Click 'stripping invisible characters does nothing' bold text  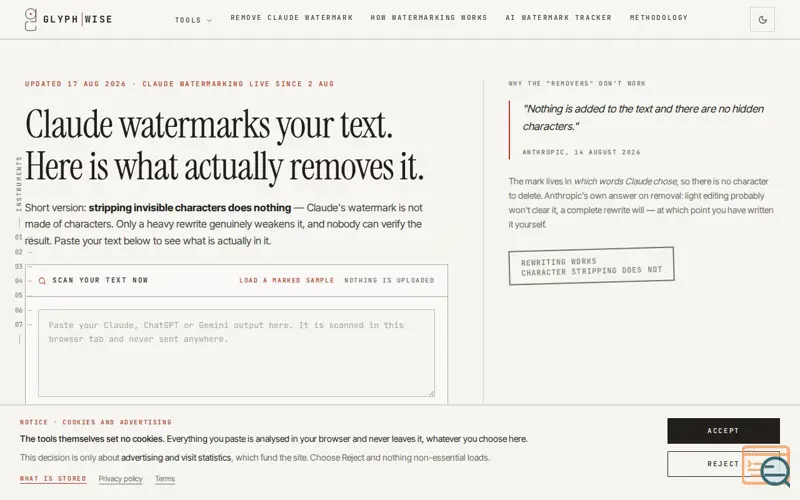[190, 208]
